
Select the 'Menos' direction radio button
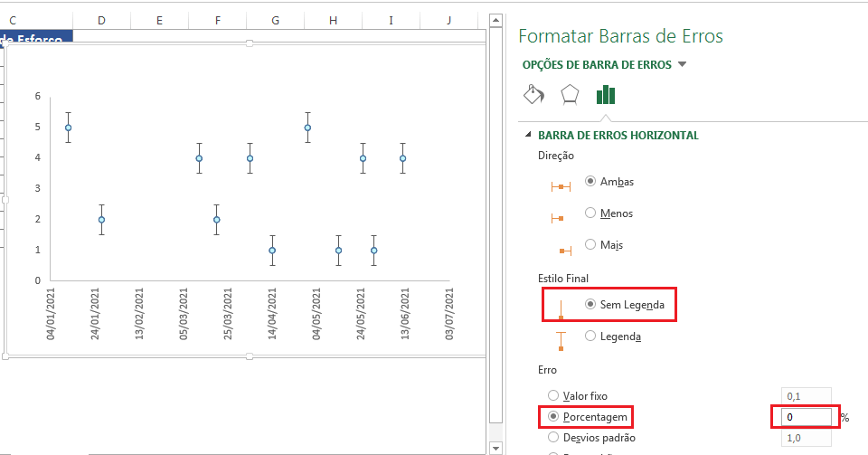590,213
